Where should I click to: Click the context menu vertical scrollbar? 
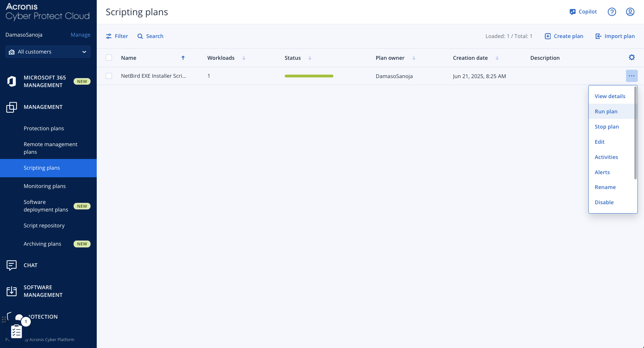click(635, 133)
